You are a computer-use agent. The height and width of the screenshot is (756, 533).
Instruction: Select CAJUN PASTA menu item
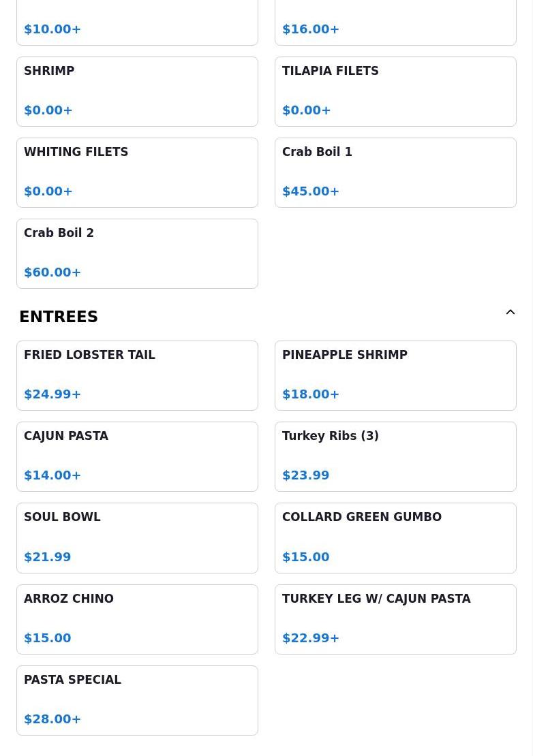(x=138, y=456)
